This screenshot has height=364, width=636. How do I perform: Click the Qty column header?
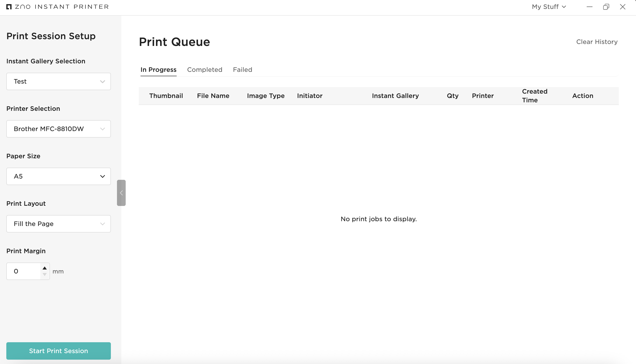tap(452, 96)
